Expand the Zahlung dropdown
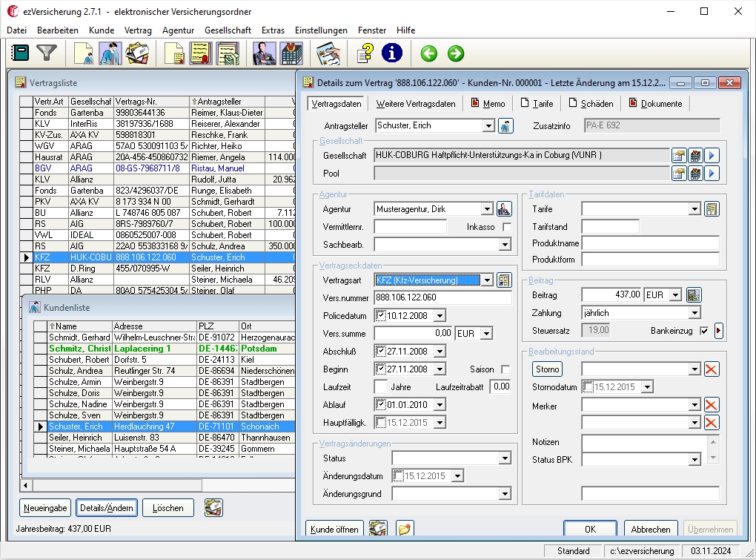The height and width of the screenshot is (560, 756). [694, 313]
